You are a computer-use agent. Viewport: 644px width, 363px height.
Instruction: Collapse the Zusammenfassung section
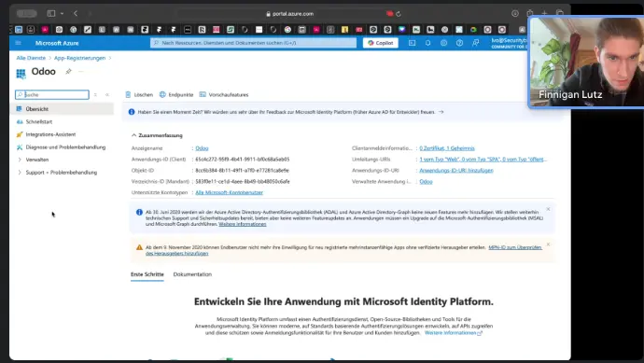point(133,135)
